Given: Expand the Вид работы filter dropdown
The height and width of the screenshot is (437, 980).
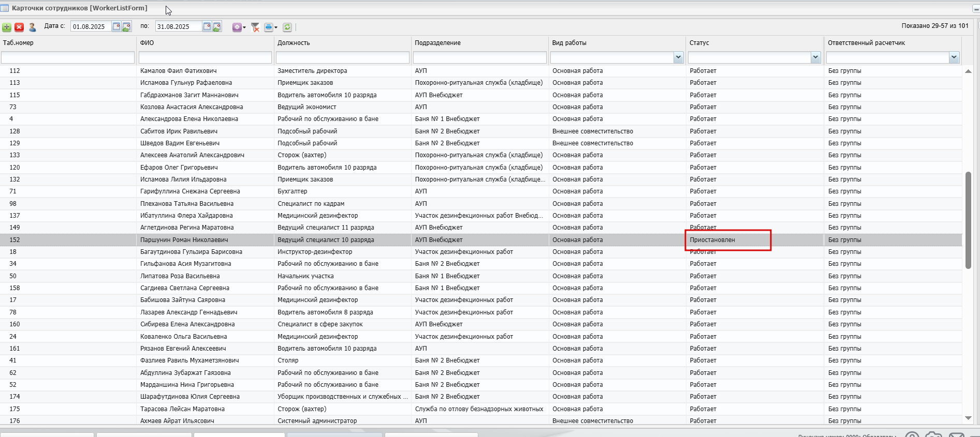Looking at the screenshot, I should 678,58.
